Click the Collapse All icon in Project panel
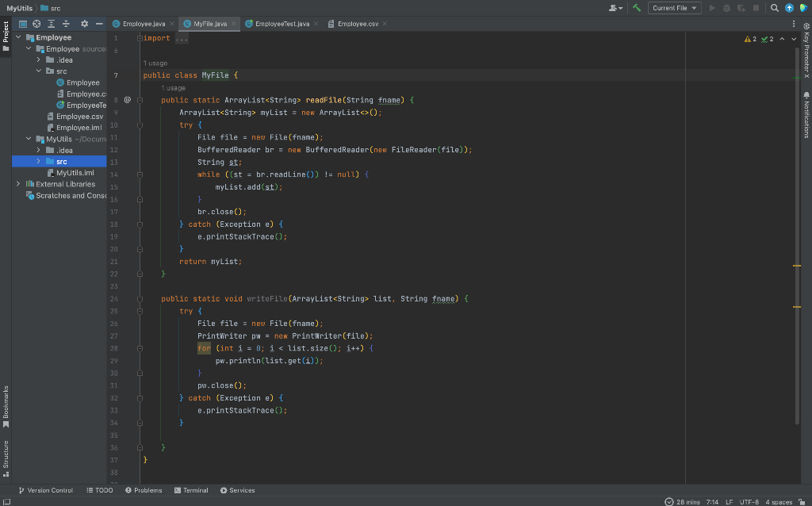This screenshot has width=812, height=506. pos(66,24)
